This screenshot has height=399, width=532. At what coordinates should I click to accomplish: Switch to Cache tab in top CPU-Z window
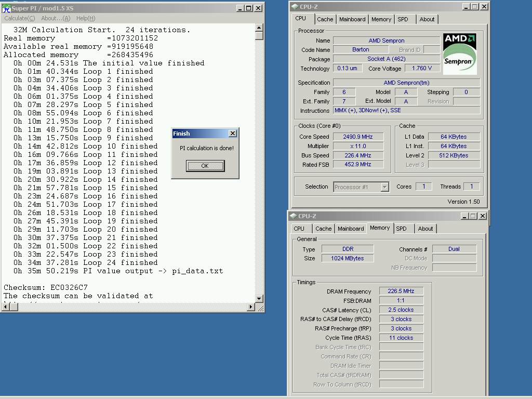(x=325, y=19)
